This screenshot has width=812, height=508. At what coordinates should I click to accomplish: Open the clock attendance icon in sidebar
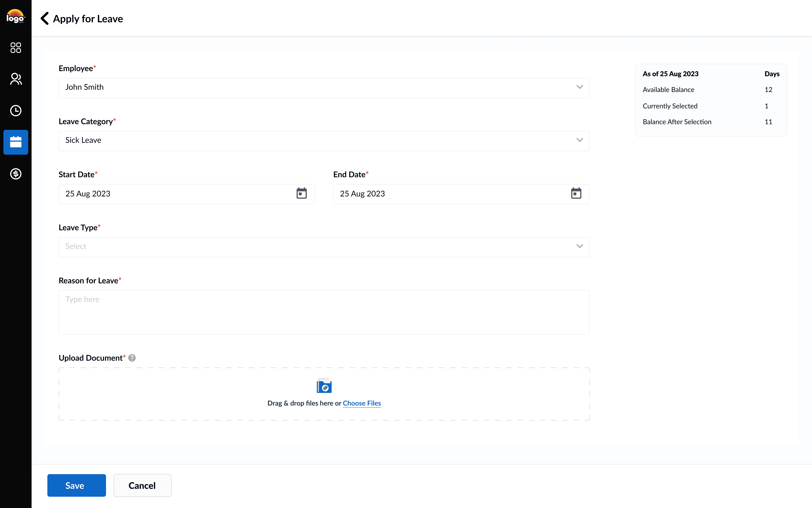(x=16, y=110)
